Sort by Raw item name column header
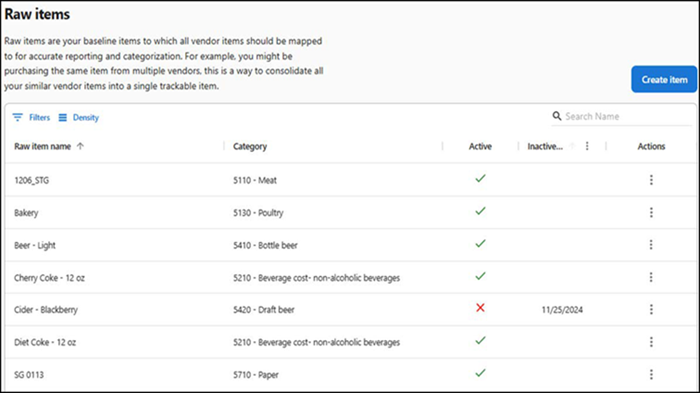The image size is (700, 393). tap(42, 146)
